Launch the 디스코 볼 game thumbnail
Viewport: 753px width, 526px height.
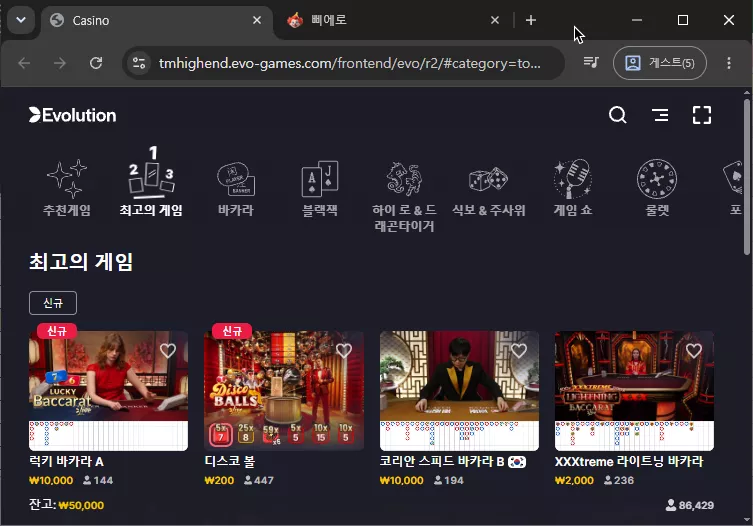coord(284,391)
